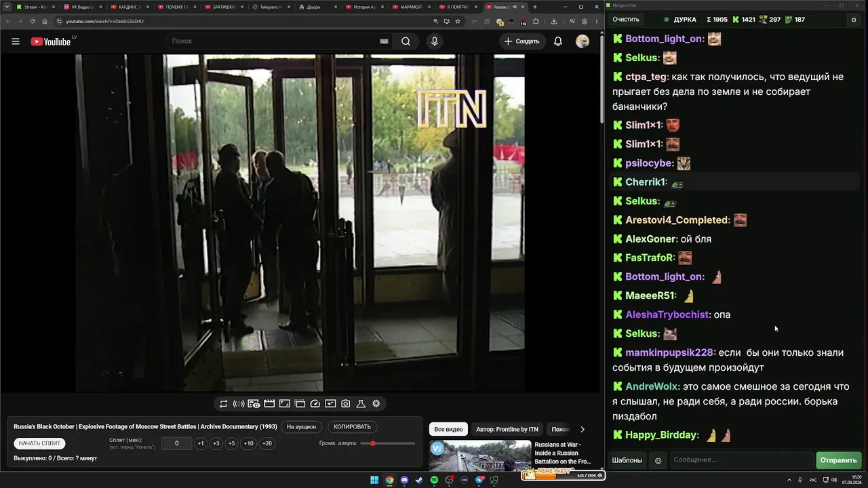Add 10 minutes with the +10 button
The image size is (868, 488).
click(x=249, y=443)
